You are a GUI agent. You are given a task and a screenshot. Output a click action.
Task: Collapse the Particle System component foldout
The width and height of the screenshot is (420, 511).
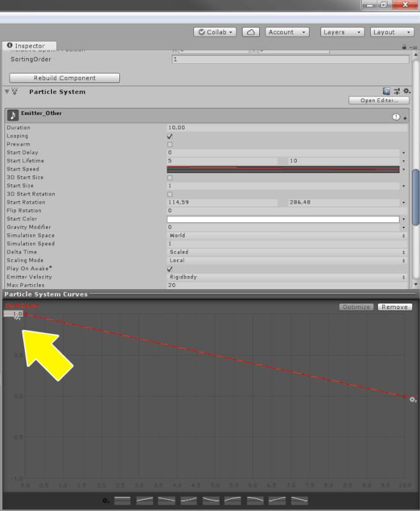[x=7, y=91]
